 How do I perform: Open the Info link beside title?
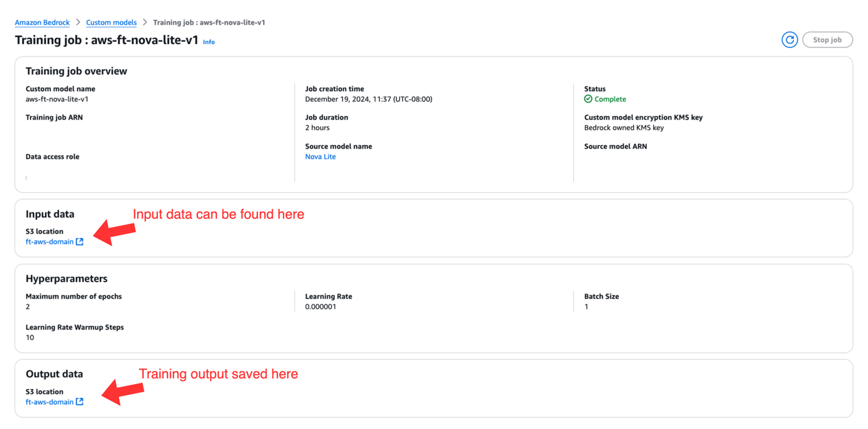209,42
